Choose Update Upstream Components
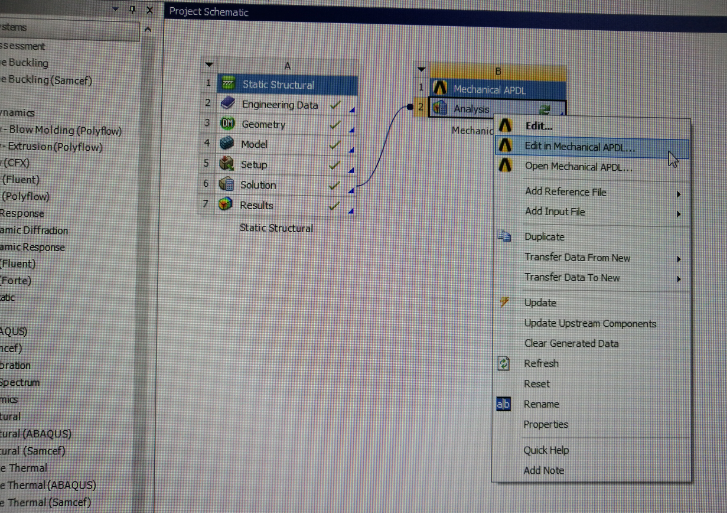This screenshot has width=727, height=513. coord(592,323)
